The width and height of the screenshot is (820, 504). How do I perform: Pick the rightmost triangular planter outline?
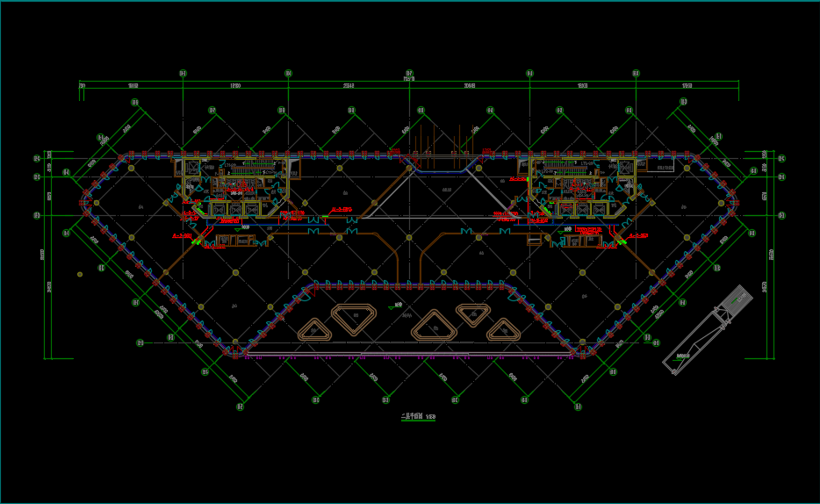pos(504,330)
